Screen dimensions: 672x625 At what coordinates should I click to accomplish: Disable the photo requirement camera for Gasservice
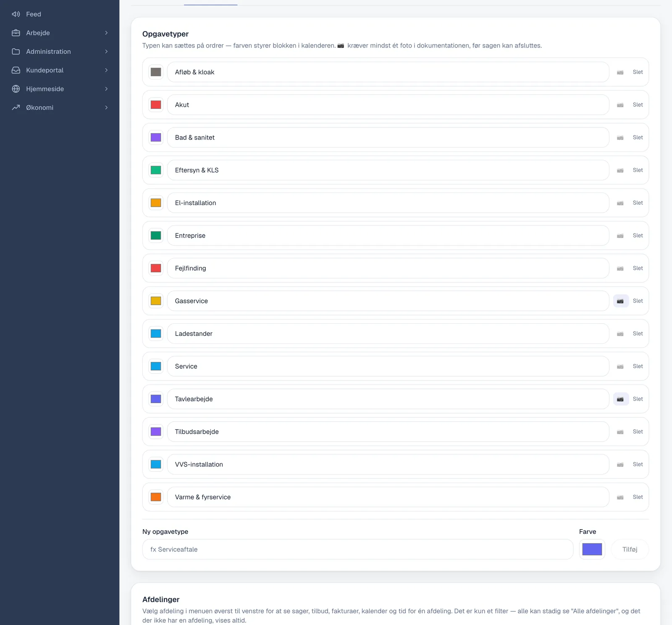tap(620, 301)
